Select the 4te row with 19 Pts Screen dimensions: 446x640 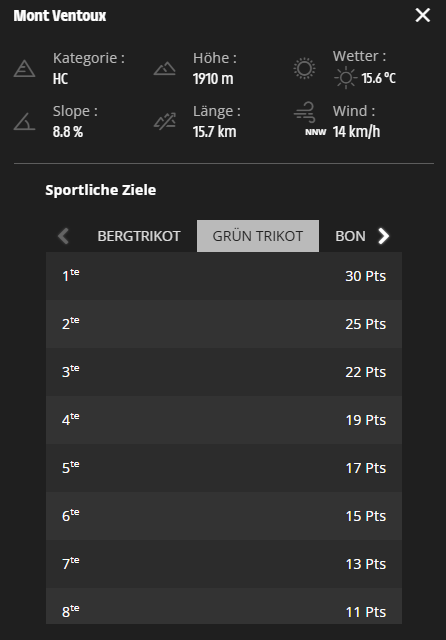click(x=224, y=420)
